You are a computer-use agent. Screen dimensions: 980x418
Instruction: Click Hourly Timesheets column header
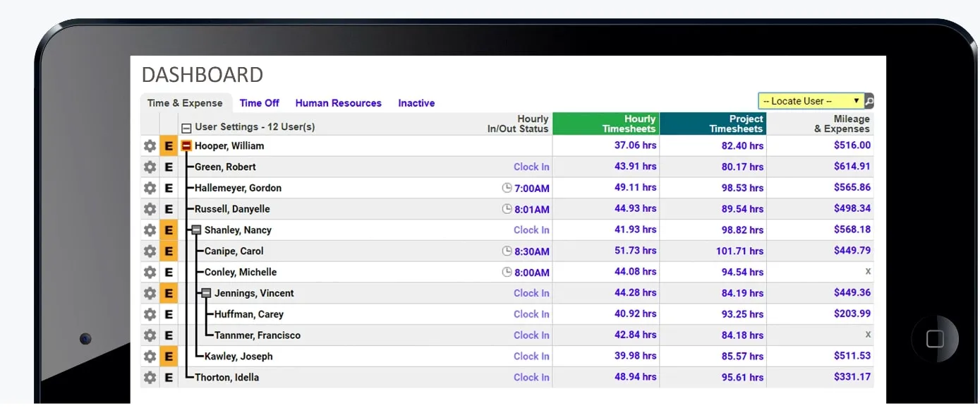(606, 124)
